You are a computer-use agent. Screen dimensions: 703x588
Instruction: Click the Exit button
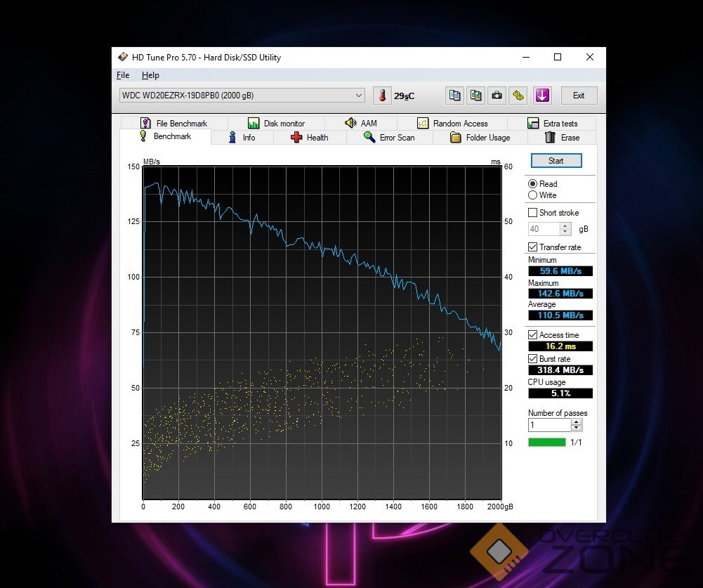[578, 96]
